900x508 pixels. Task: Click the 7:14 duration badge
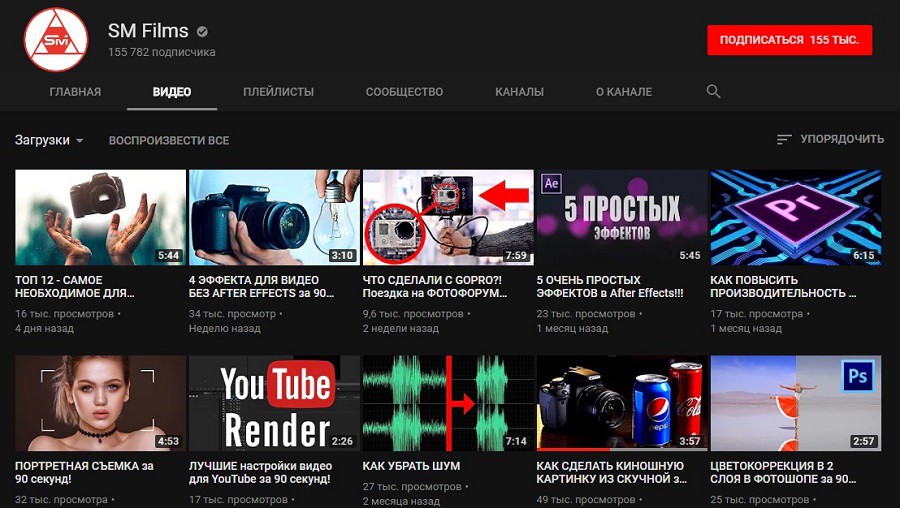(516, 441)
